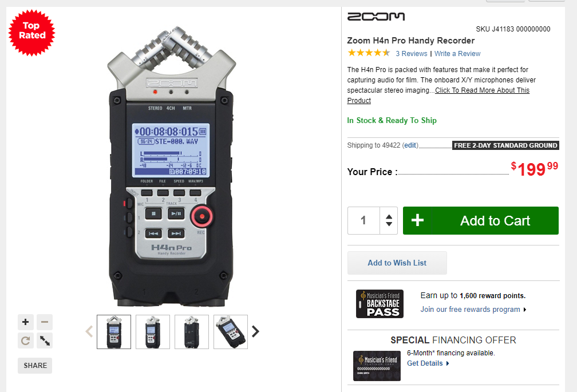Image resolution: width=577 pixels, height=392 pixels.
Task: Click the SHARE button
Action: pyautogui.click(x=35, y=366)
